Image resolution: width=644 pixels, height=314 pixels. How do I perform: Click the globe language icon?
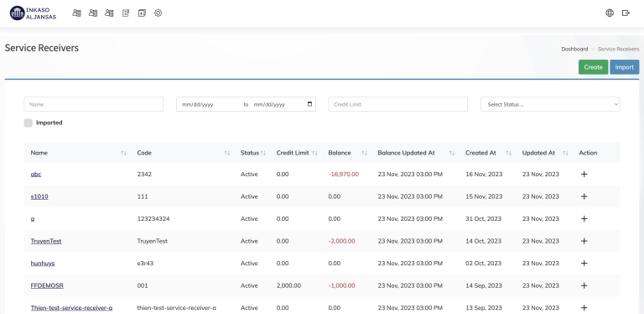(610, 13)
